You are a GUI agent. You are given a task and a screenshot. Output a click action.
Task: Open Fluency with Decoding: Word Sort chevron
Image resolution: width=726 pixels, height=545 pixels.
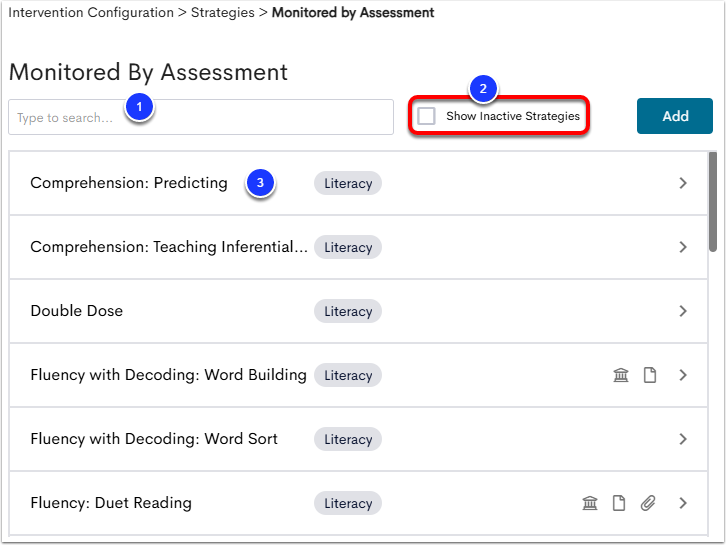point(683,439)
